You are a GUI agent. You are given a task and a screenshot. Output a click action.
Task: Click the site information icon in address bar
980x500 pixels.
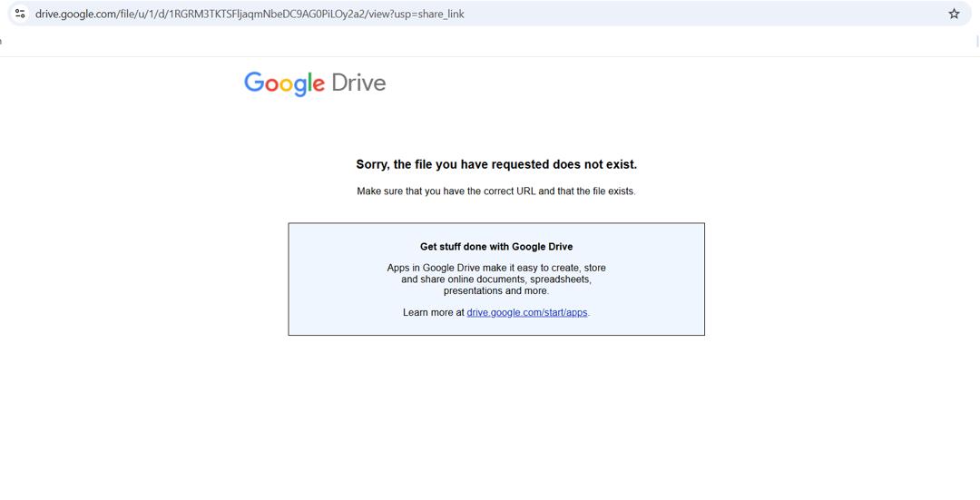pyautogui.click(x=20, y=13)
